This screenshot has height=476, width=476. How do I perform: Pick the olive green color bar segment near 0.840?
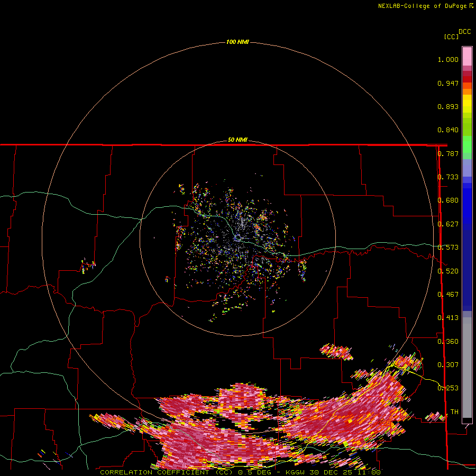(x=467, y=126)
